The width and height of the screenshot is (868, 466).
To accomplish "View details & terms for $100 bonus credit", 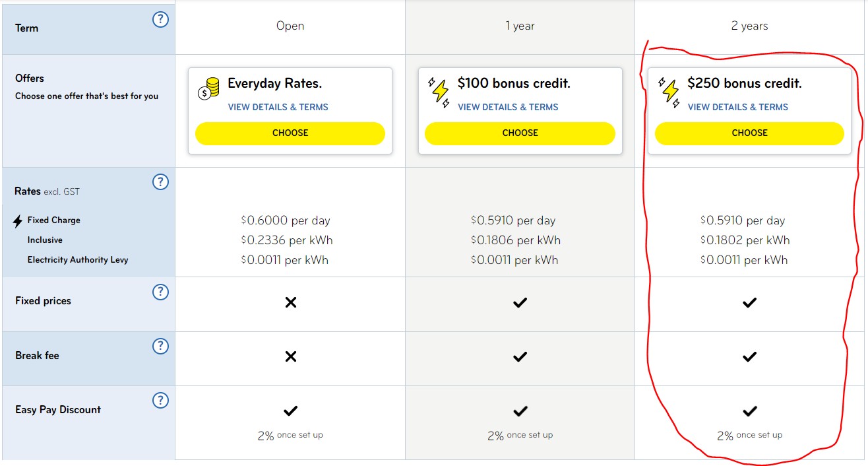I will [x=508, y=107].
